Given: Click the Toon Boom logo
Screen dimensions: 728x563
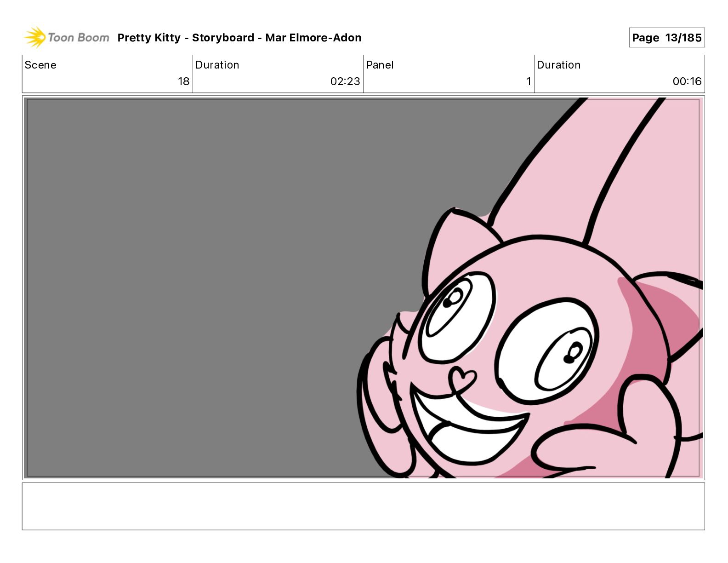Looking at the screenshot, I should click(67, 37).
